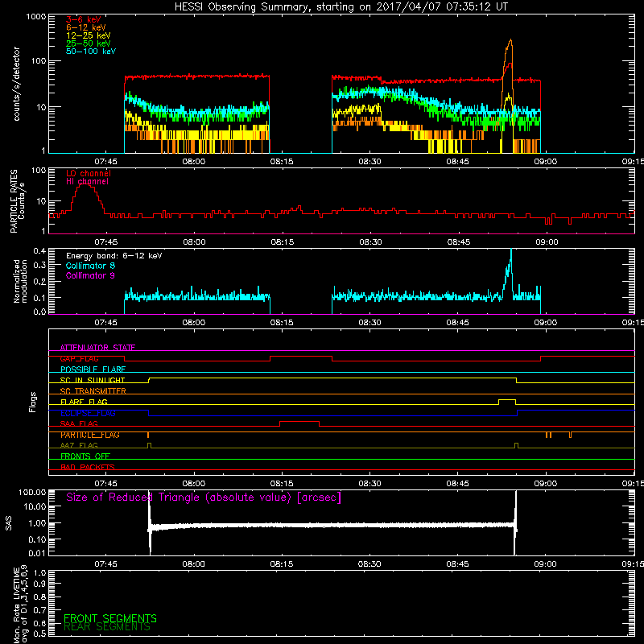Select the cyan Collimator 8 legend entry
The height and width of the screenshot is (644, 644).
point(90,266)
